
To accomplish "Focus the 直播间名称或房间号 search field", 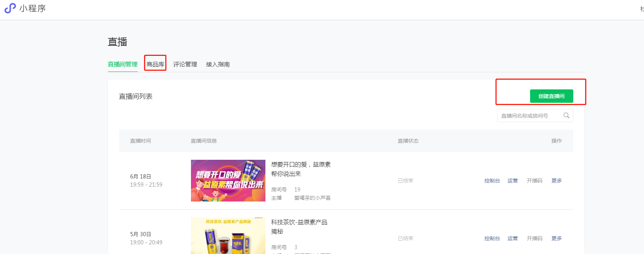I will 535,115.
